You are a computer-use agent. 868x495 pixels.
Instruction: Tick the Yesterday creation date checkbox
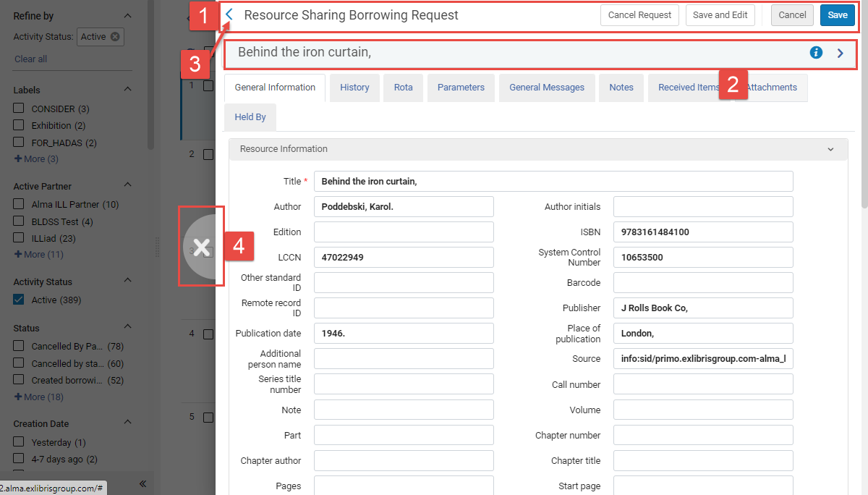click(19, 442)
